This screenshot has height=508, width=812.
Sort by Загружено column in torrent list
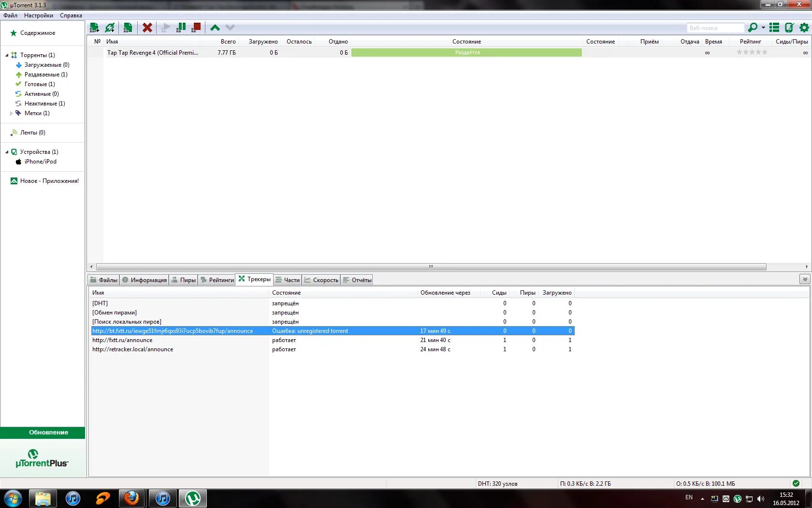click(259, 42)
